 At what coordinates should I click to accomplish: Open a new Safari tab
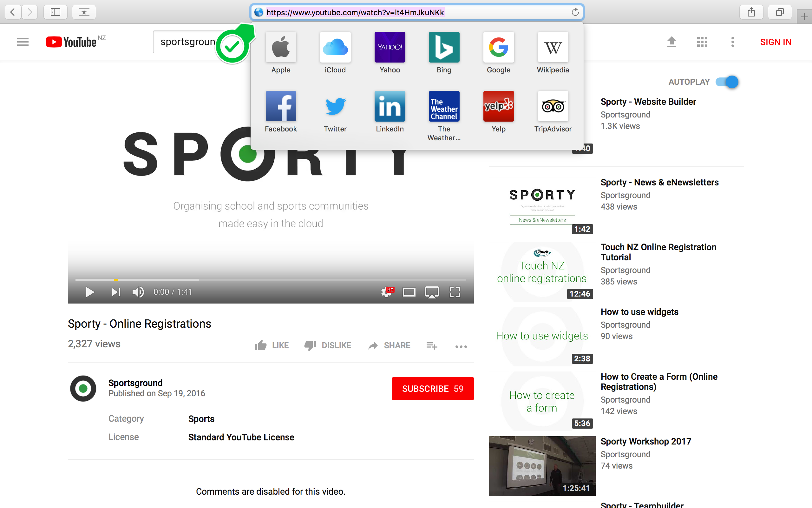coord(804,17)
